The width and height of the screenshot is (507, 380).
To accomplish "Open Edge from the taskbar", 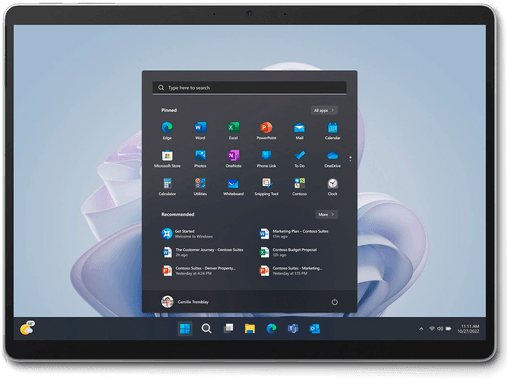I will click(x=271, y=329).
